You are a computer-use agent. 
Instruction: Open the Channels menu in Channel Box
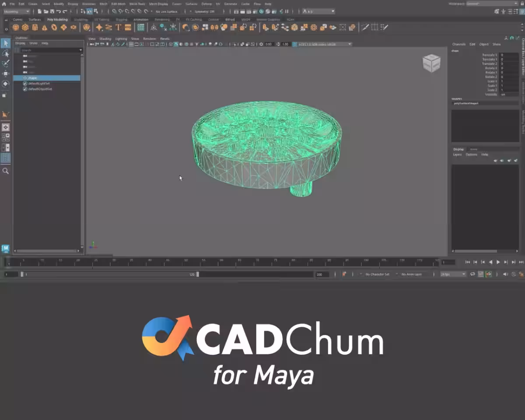pos(459,44)
